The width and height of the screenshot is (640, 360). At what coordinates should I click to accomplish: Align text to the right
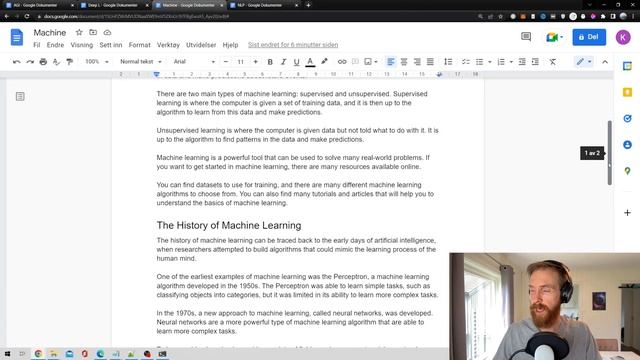[x=417, y=62]
